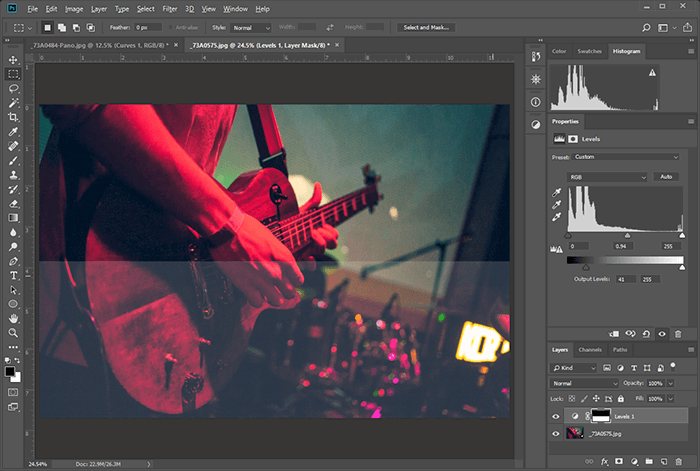The height and width of the screenshot is (471, 700).
Task: Toggle lock all on layer
Action: point(621,399)
